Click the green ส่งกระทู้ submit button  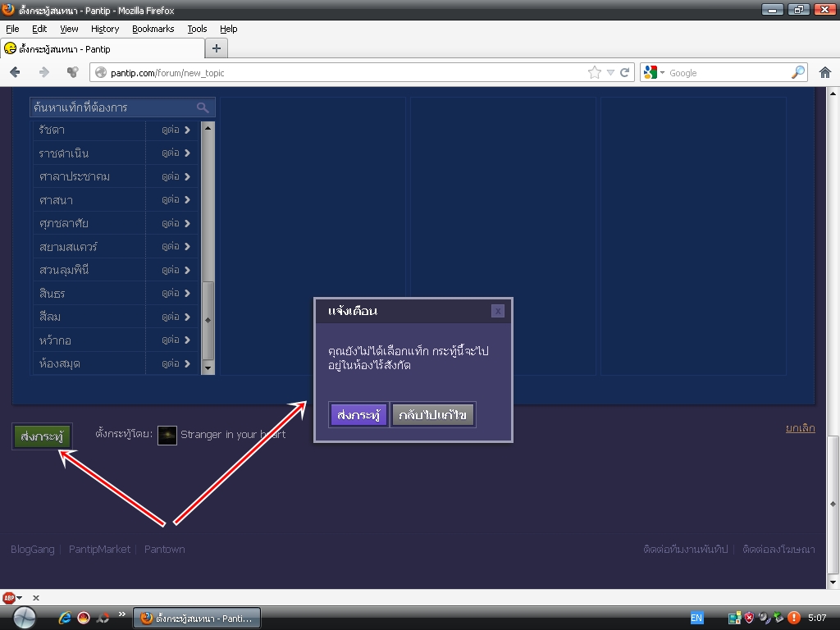(43, 436)
